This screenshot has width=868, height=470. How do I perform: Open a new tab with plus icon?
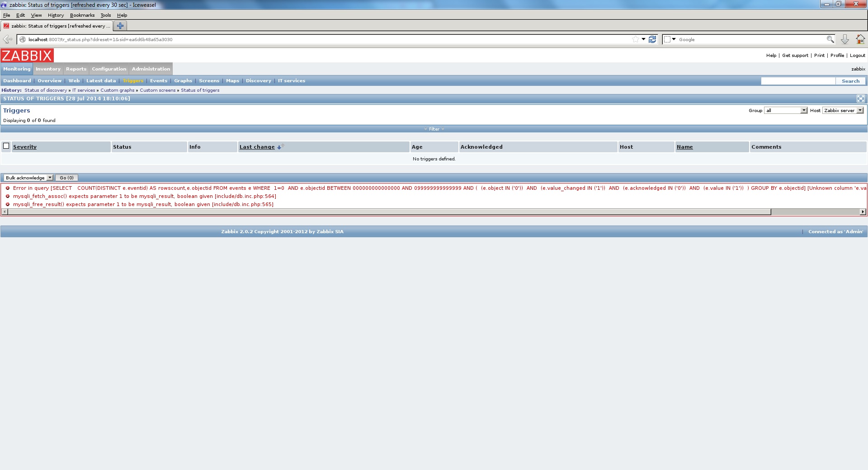120,26
